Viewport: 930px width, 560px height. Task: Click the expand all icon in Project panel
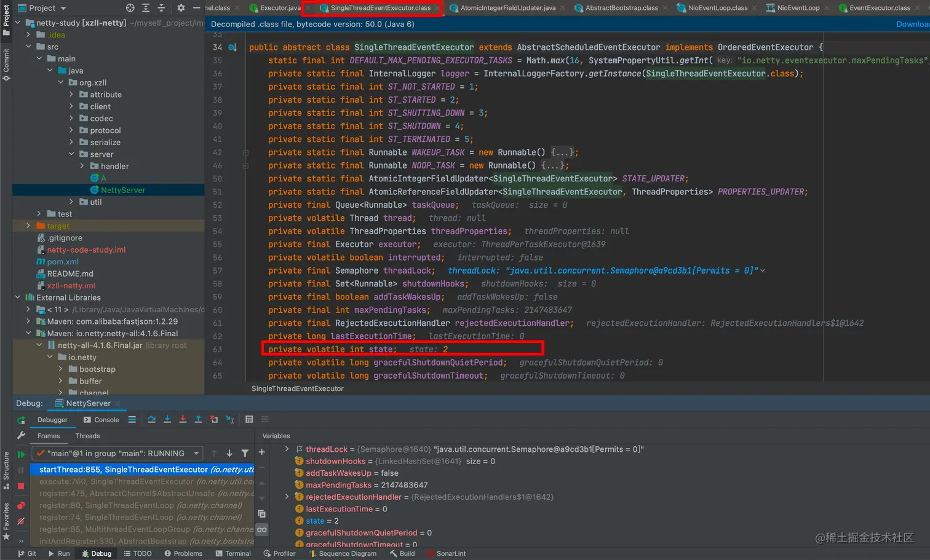pyautogui.click(x=146, y=8)
